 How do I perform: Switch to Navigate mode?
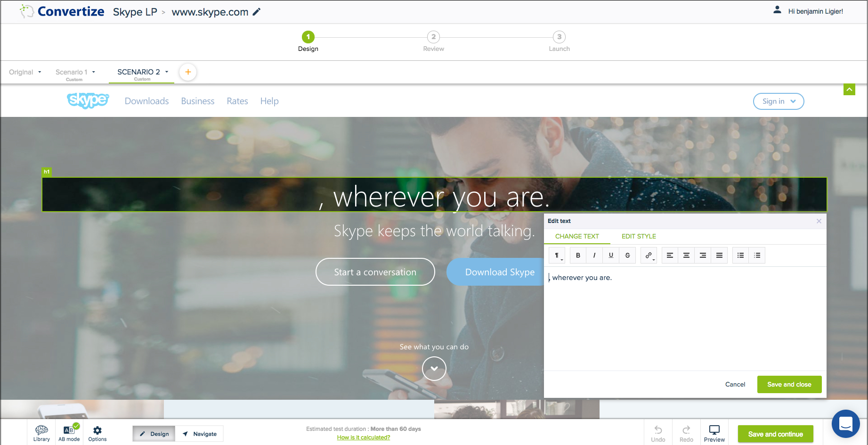click(199, 434)
